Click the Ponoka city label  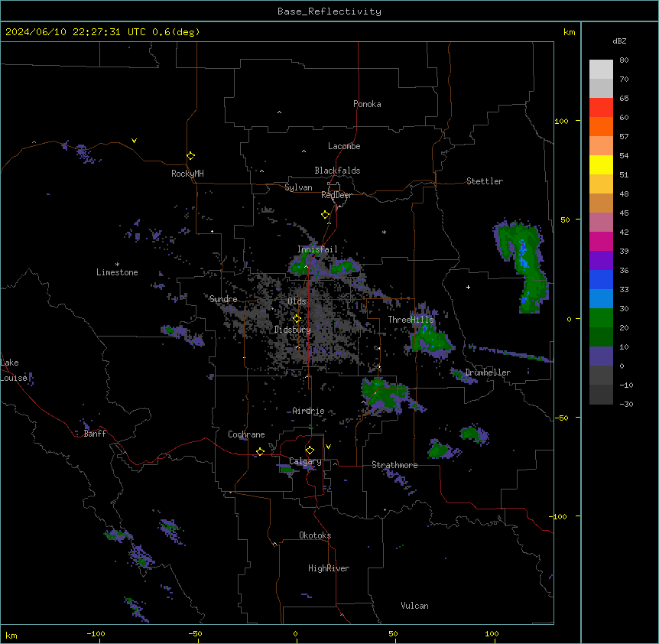pos(367,104)
